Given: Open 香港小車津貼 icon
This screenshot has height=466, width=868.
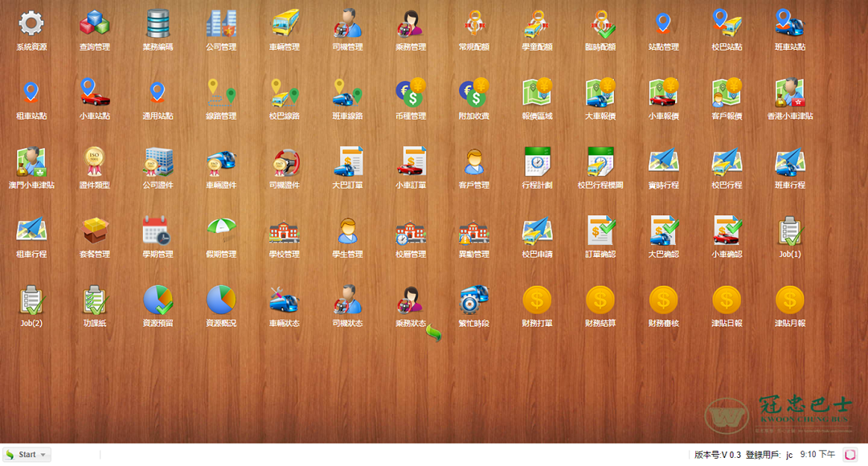Looking at the screenshot, I should click(x=790, y=93).
